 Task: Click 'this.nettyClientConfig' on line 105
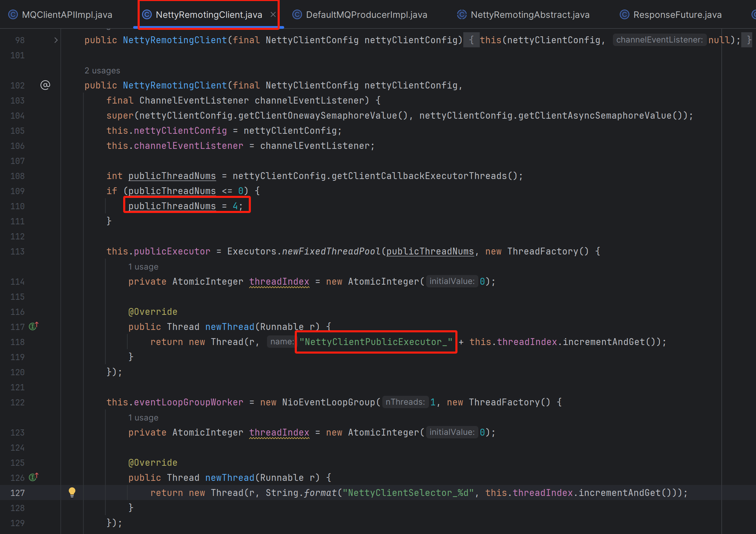click(x=166, y=131)
